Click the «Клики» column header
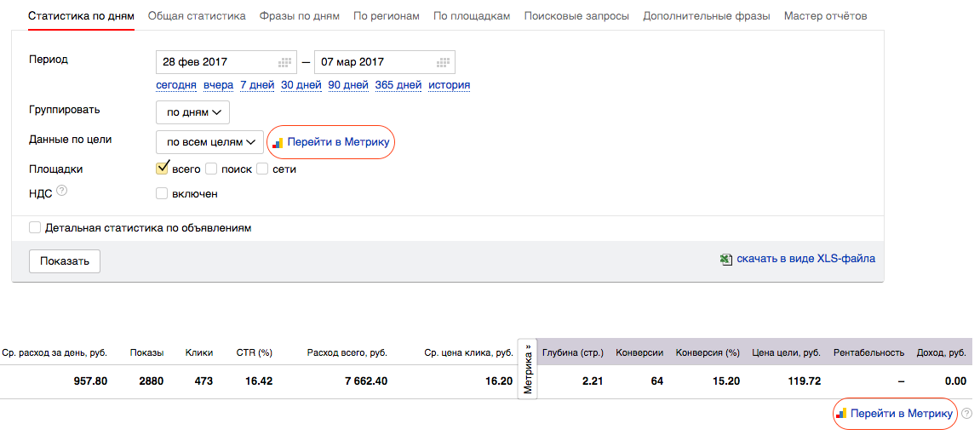 pos(199,353)
